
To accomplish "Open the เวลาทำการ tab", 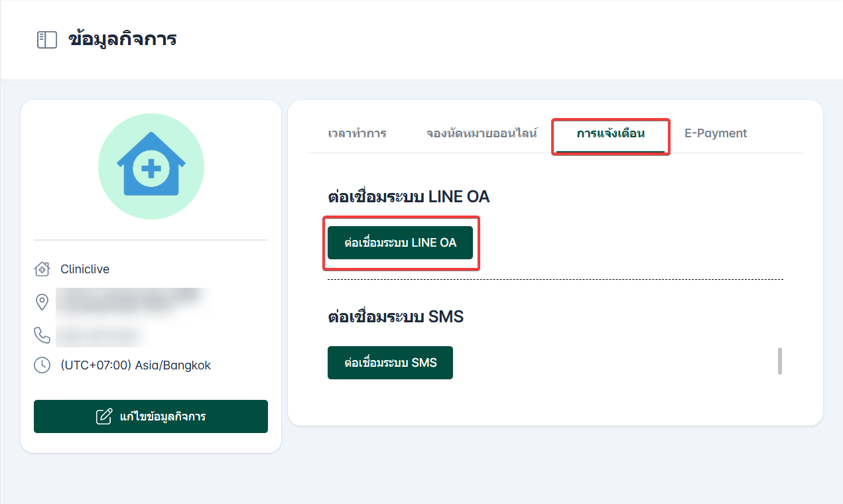I will coord(357,133).
